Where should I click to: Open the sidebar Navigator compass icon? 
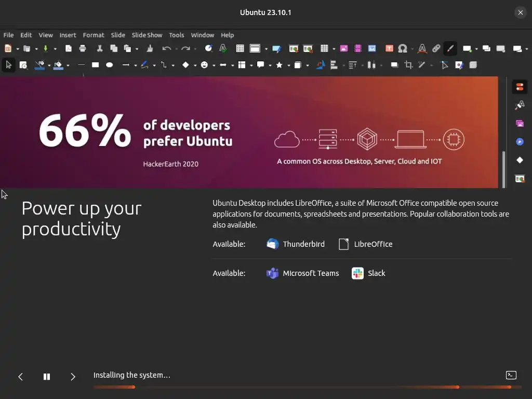point(520,142)
